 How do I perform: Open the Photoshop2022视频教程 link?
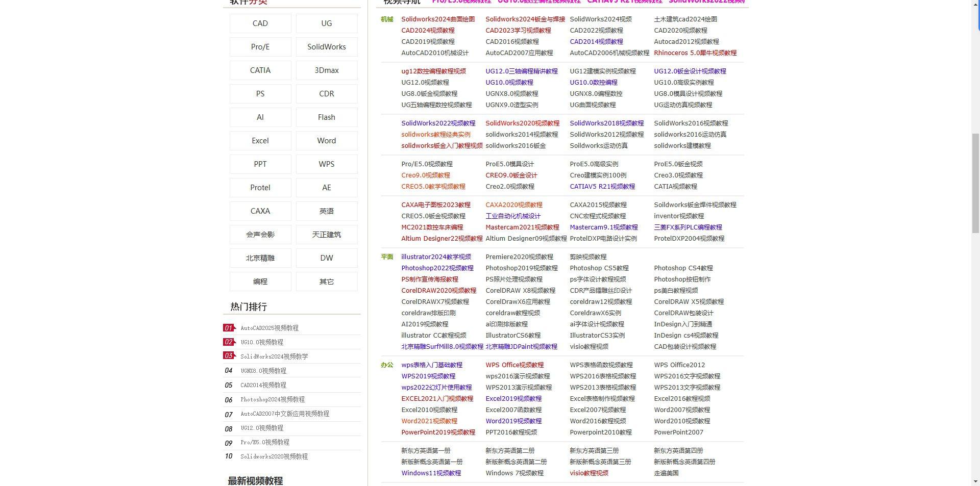click(x=437, y=268)
